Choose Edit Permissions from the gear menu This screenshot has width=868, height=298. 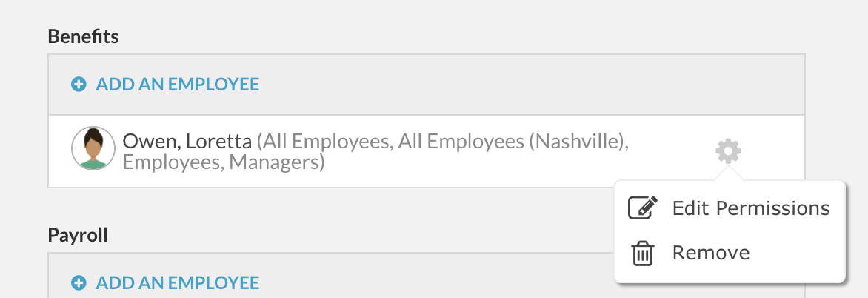tap(751, 208)
